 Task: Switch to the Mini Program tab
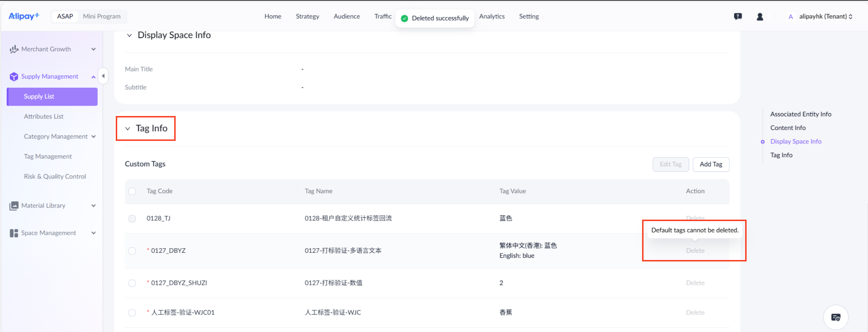click(102, 16)
